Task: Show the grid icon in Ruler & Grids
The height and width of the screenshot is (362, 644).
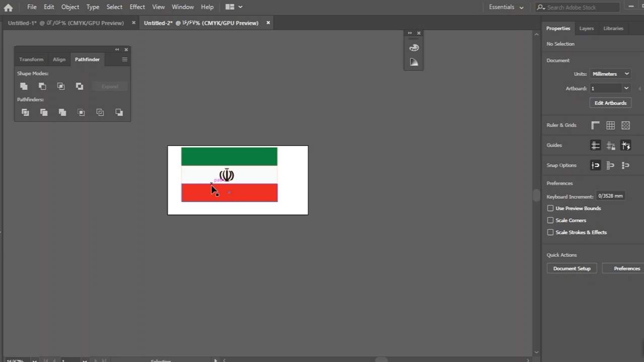Action: (610, 125)
